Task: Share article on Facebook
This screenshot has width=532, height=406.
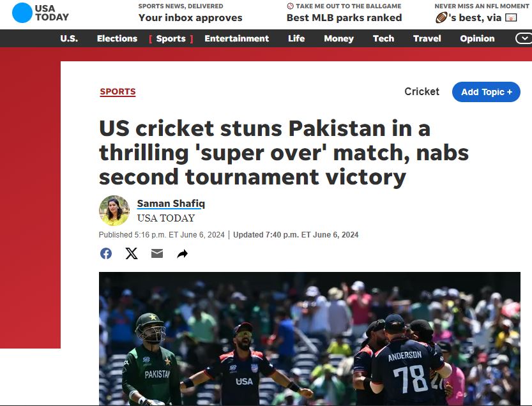Action: point(106,253)
